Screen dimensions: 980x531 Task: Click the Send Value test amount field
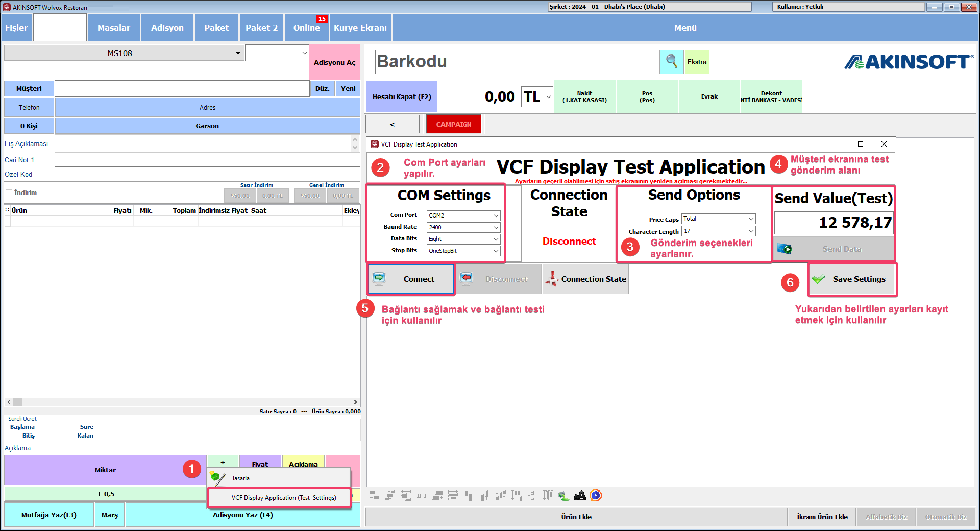[834, 223]
